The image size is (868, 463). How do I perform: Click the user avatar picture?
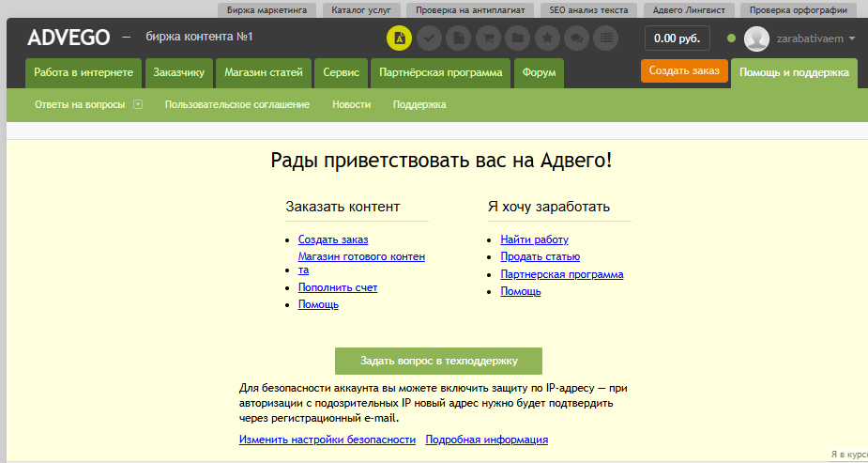[756, 39]
